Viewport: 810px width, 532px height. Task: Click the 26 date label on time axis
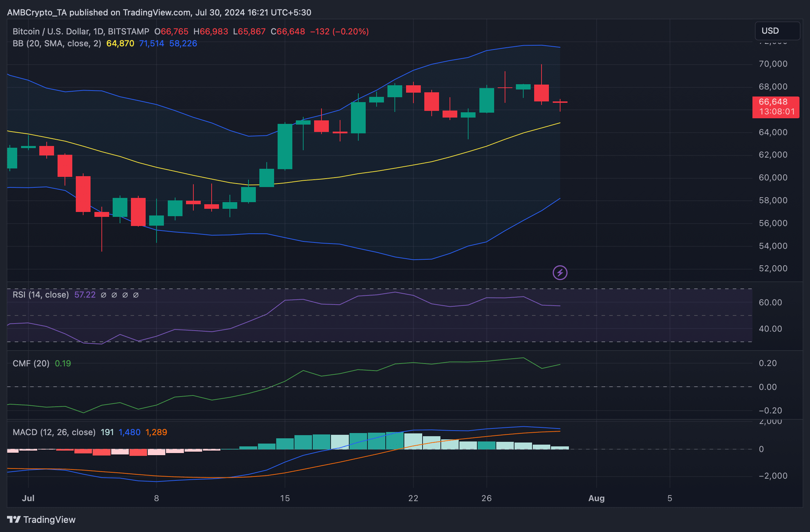click(486, 498)
